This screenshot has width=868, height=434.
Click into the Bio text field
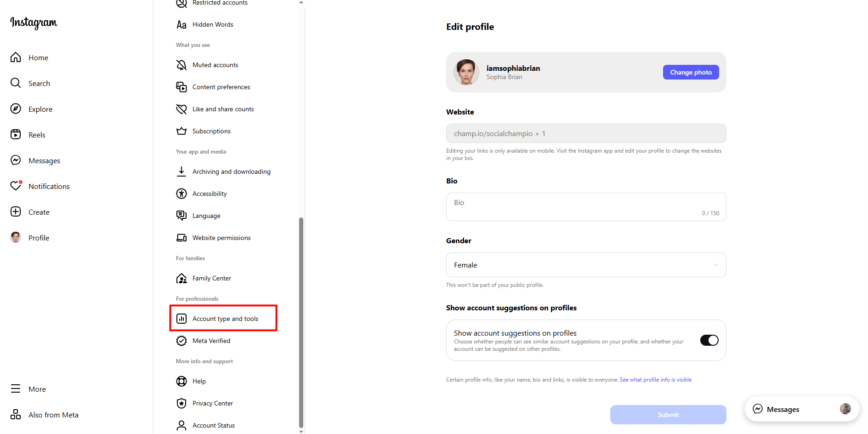point(586,207)
